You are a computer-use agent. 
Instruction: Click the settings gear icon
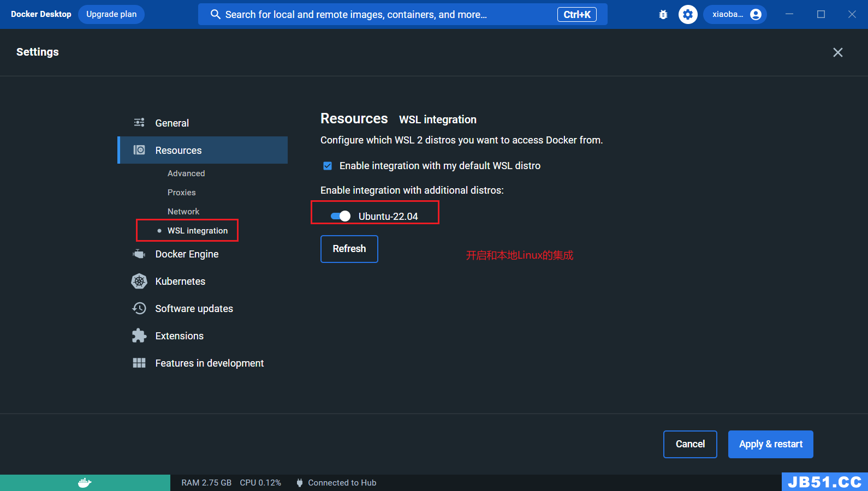coord(688,15)
